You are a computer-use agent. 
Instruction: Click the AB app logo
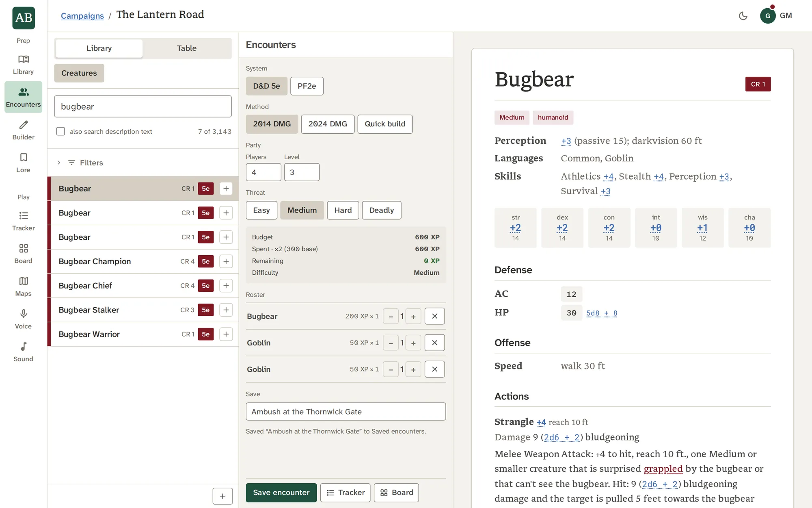[24, 18]
